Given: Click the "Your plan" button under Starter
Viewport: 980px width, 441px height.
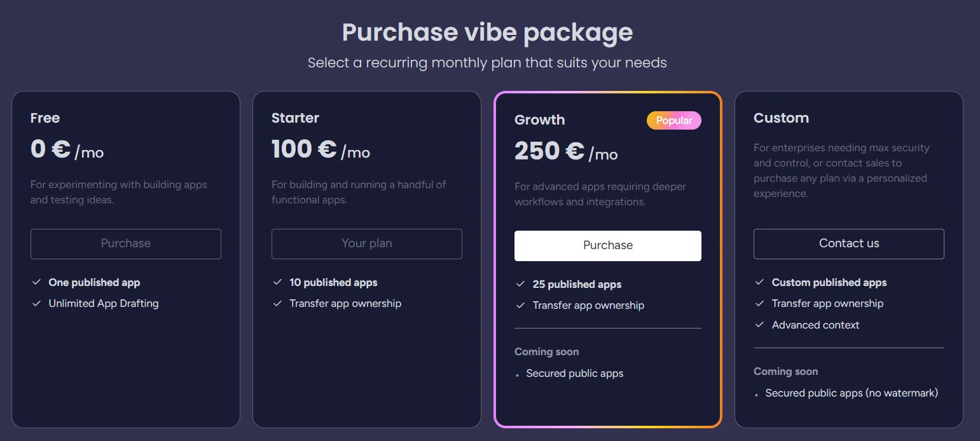Looking at the screenshot, I should tap(366, 243).
